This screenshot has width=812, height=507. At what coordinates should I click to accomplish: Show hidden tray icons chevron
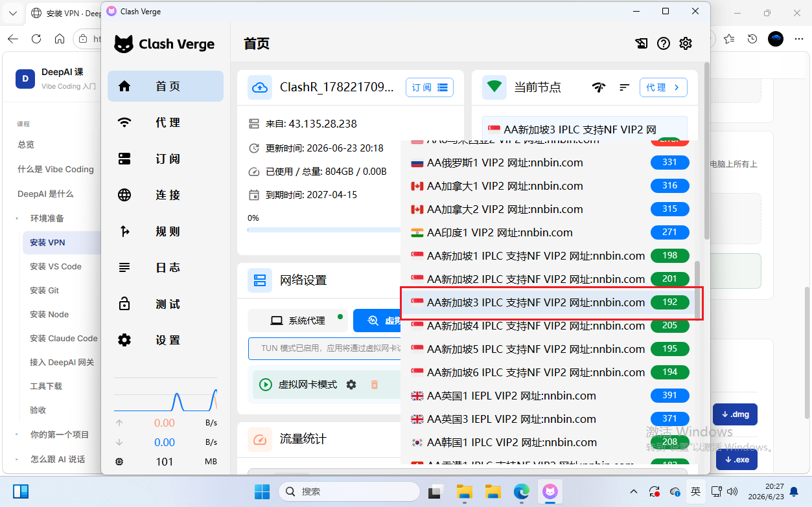tap(634, 491)
